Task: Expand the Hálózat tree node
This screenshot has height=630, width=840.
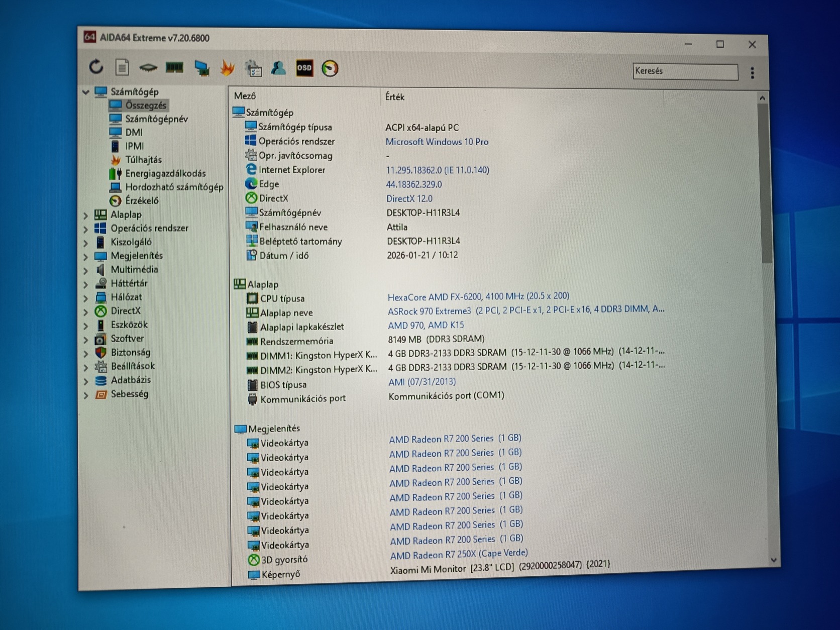Action: click(x=86, y=298)
